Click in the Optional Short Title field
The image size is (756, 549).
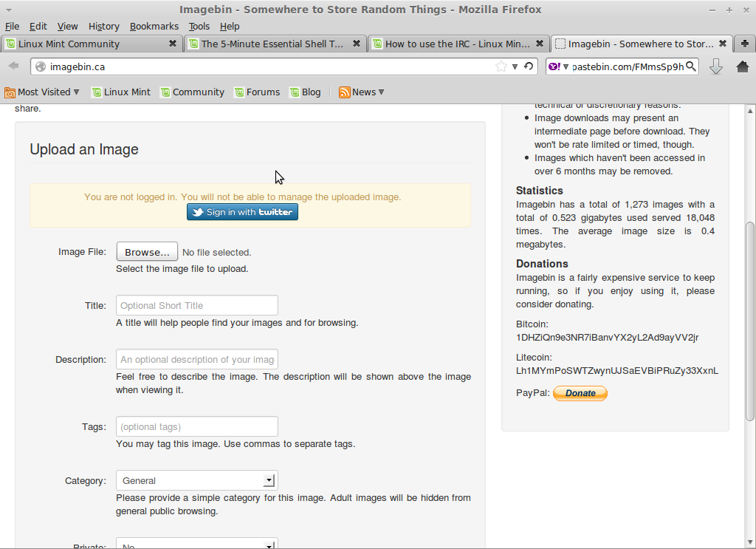coord(196,305)
